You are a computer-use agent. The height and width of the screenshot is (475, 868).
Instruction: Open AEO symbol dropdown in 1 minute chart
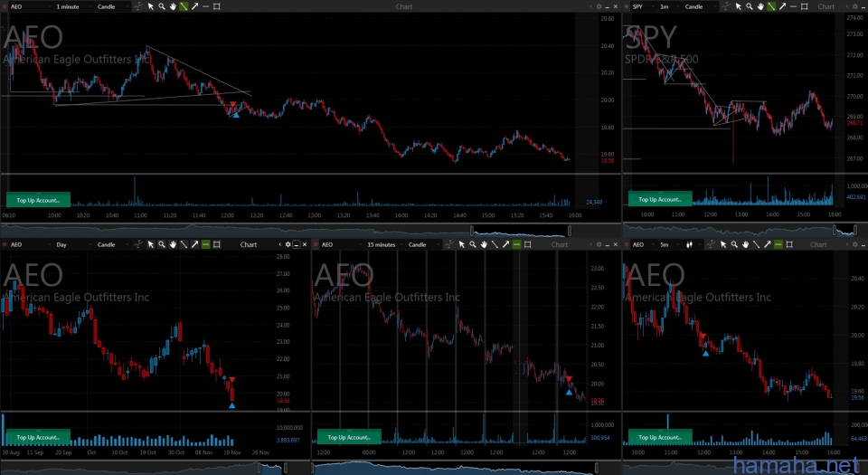click(31, 6)
